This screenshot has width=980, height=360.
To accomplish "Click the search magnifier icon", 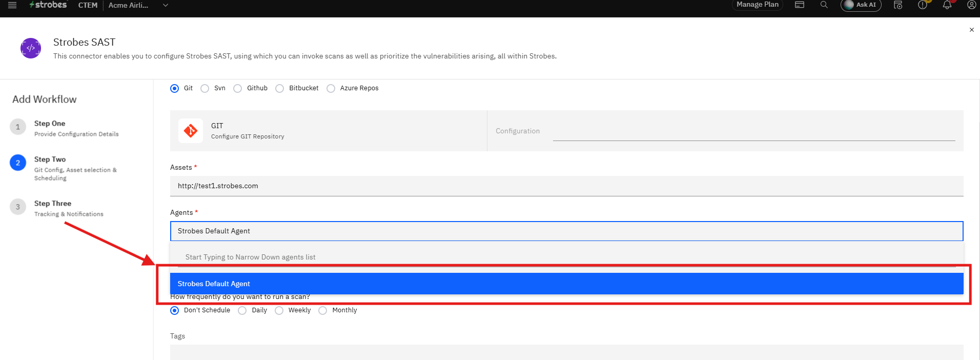I will click(824, 5).
